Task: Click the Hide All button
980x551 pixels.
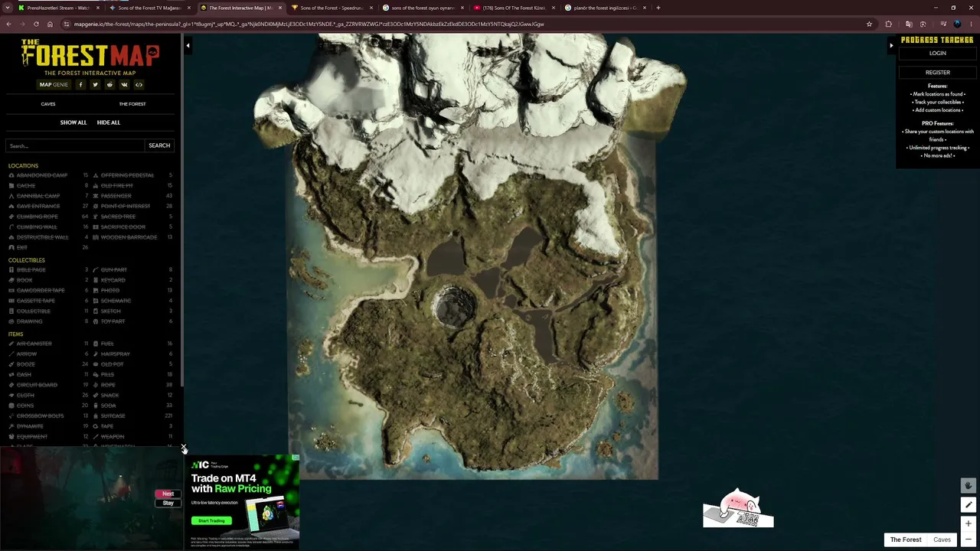Action: click(109, 122)
